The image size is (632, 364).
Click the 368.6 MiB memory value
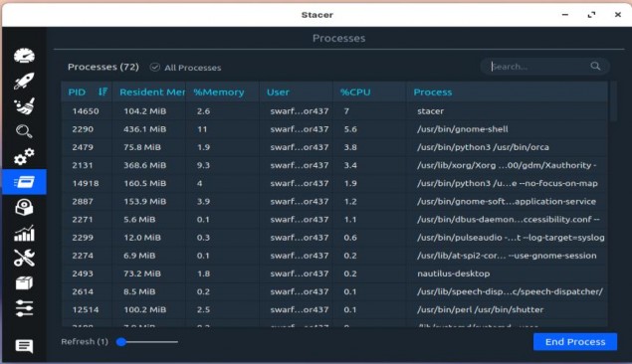point(144,165)
